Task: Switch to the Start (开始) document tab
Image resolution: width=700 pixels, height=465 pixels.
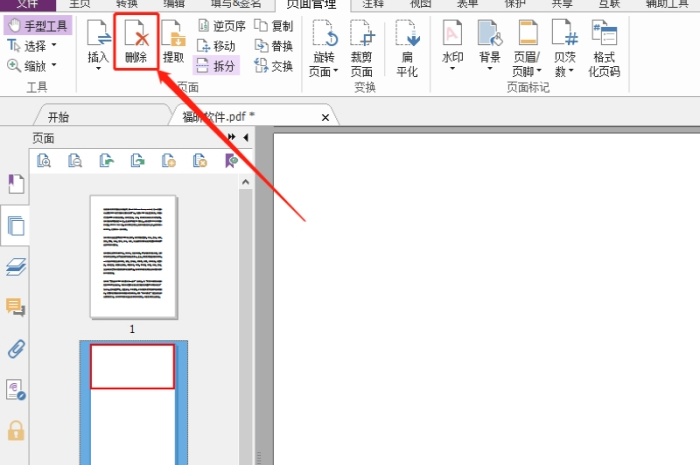Action: (x=58, y=117)
